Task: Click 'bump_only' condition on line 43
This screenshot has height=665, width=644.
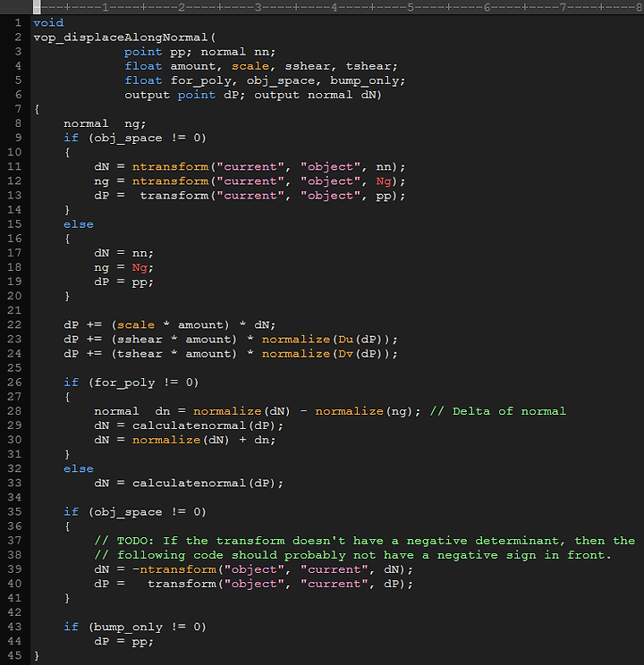Action: (x=128, y=627)
